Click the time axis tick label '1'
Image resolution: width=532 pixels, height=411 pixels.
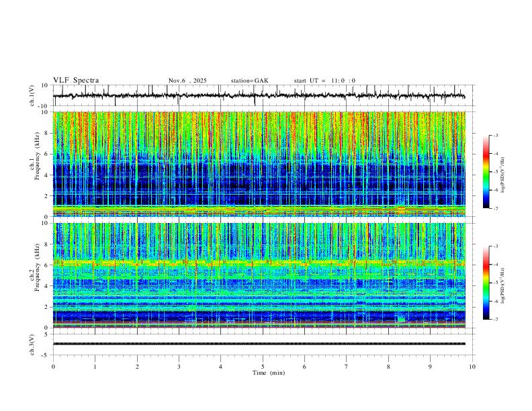click(95, 367)
